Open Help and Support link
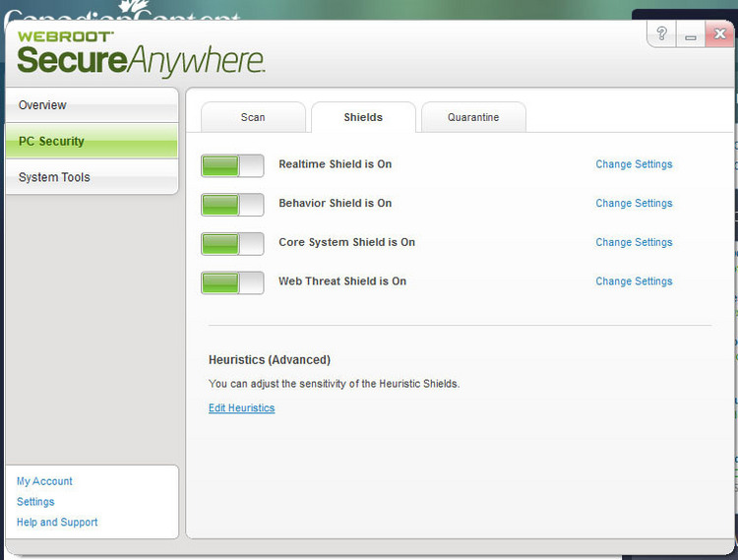738x560 pixels. click(57, 522)
